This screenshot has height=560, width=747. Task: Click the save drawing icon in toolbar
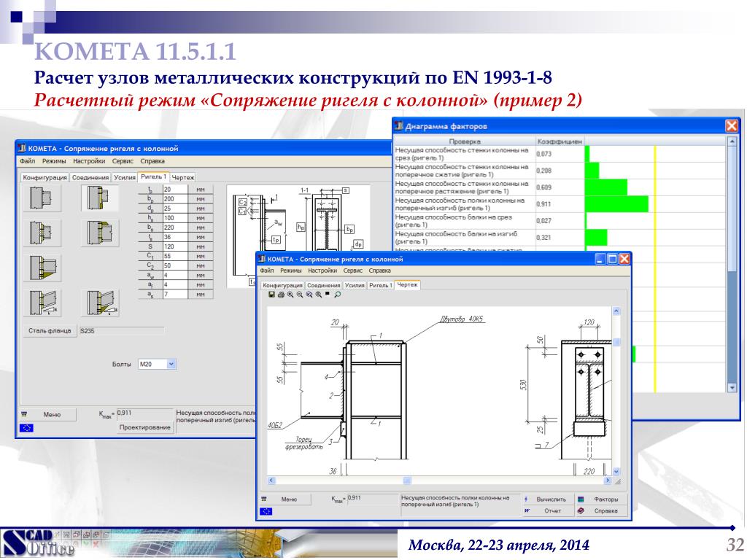point(271,295)
